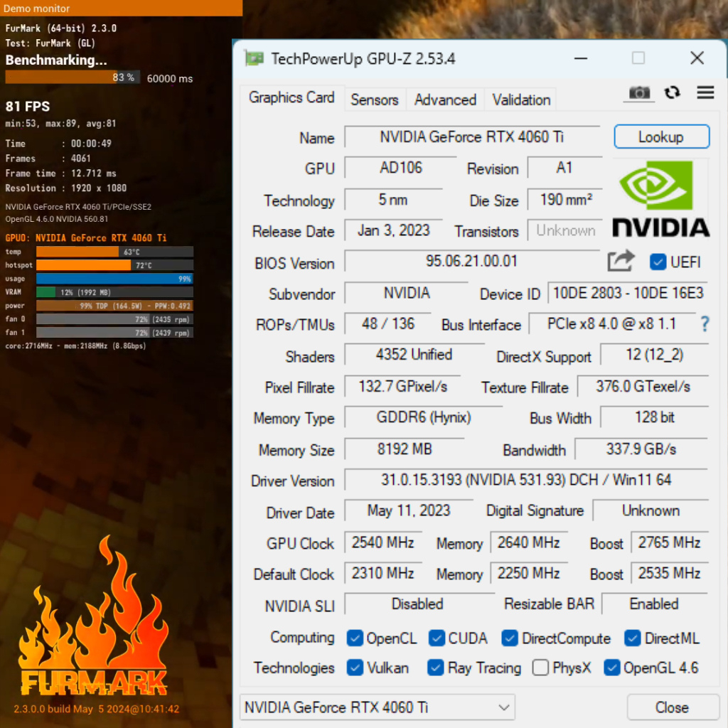Click the Close button in GPU-Z
The width and height of the screenshot is (728, 728).
coord(672,707)
